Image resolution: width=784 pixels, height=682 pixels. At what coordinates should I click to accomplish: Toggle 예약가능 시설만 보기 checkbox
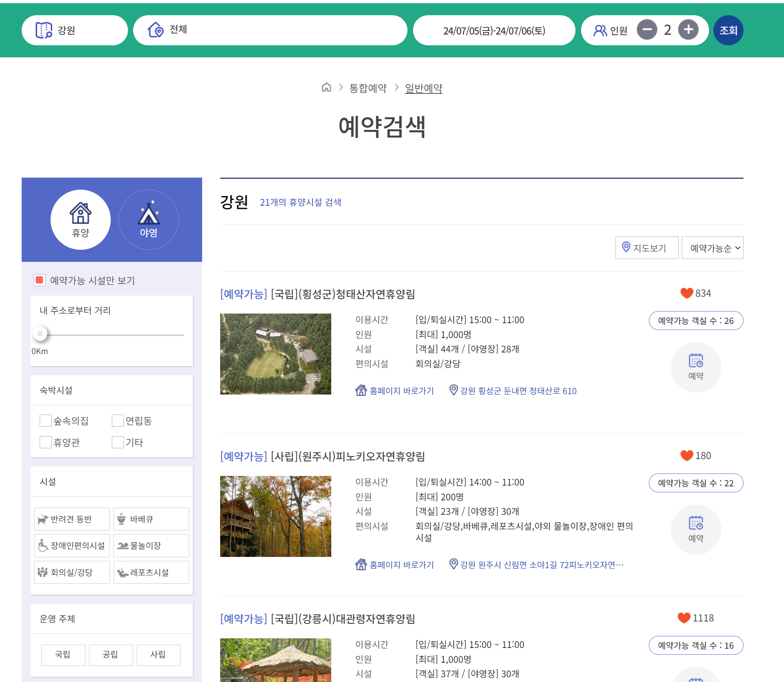point(40,280)
